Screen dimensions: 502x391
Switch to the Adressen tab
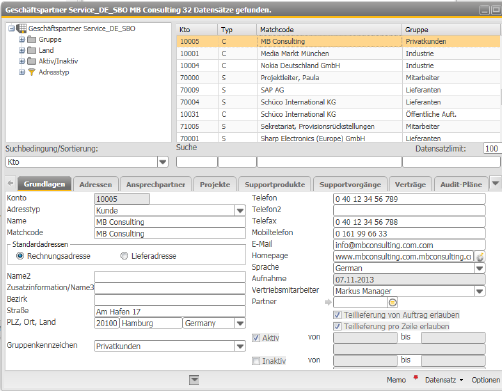point(96,184)
